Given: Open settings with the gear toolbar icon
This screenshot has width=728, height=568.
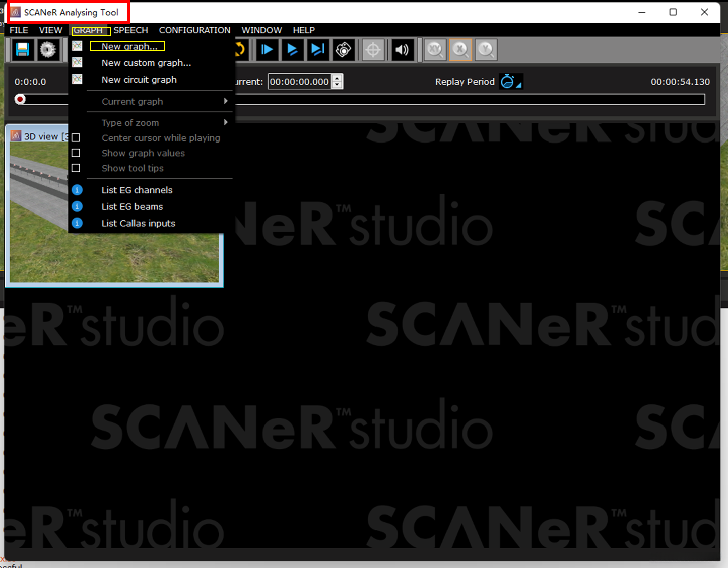Looking at the screenshot, I should [48, 50].
